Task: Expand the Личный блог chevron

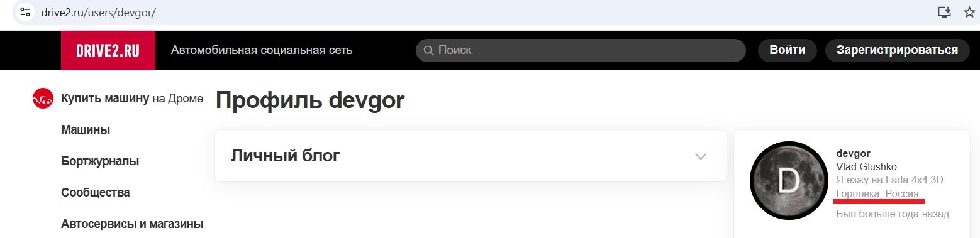Action: [x=701, y=156]
